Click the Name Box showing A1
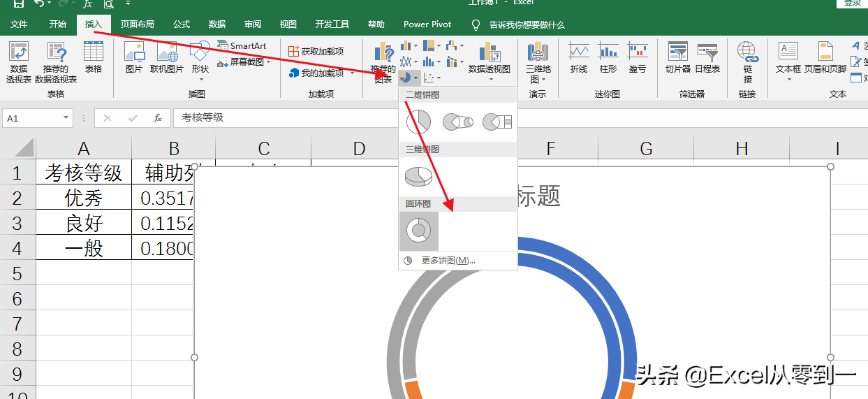 pos(33,118)
